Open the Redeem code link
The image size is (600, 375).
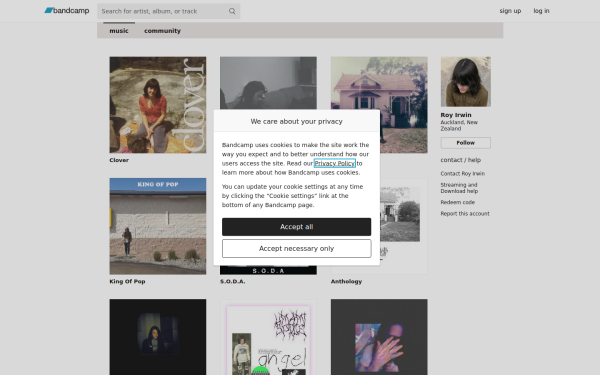[458, 202]
